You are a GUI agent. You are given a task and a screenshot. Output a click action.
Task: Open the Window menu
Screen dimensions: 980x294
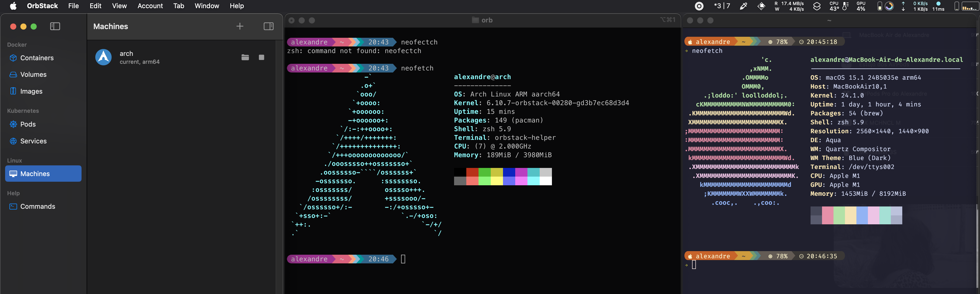(207, 6)
